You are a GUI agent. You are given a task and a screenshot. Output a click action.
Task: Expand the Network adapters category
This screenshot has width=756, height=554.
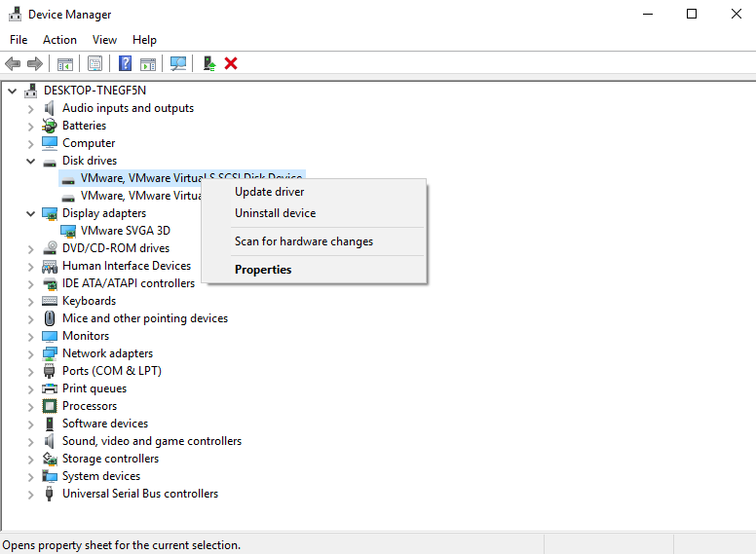pos(30,353)
